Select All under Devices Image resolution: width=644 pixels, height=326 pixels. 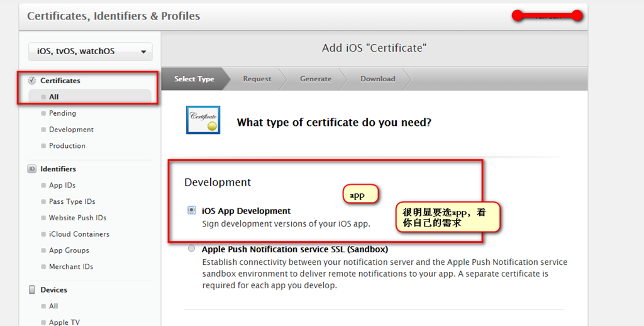click(x=53, y=306)
